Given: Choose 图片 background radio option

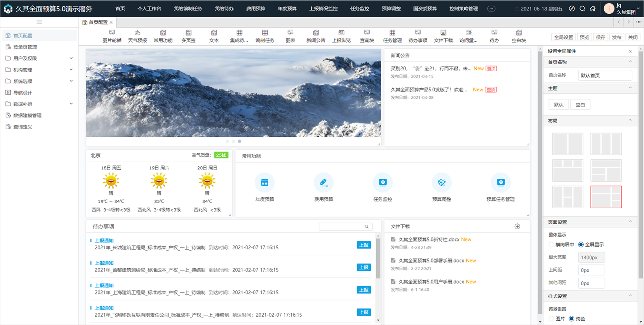Looking at the screenshot, I should point(551,319).
